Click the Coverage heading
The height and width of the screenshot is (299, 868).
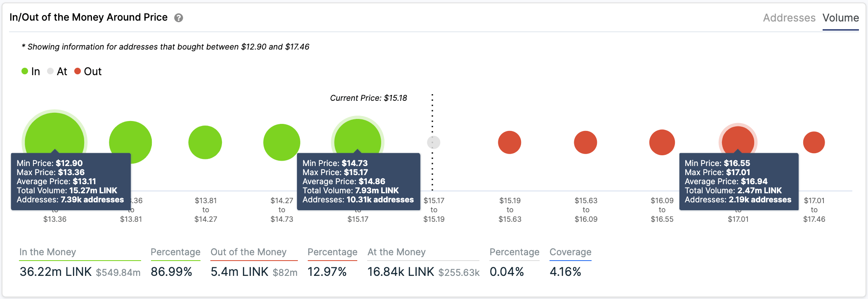tap(571, 252)
